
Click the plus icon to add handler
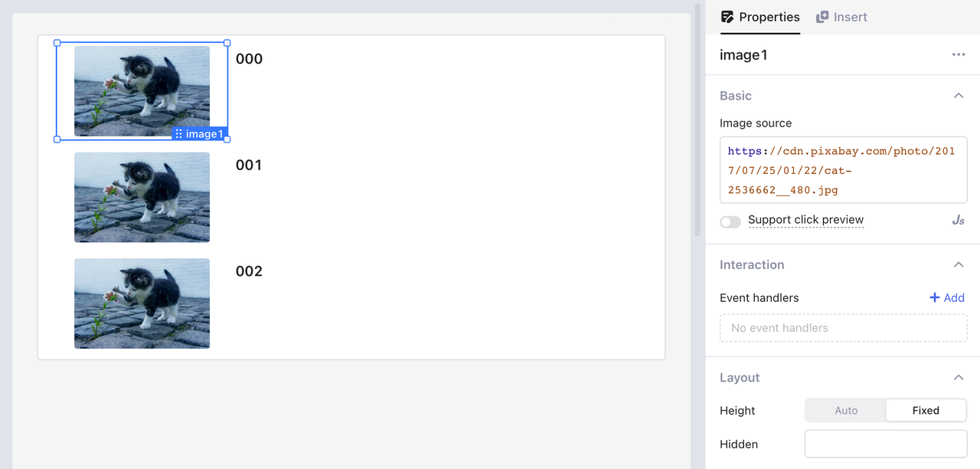point(934,298)
